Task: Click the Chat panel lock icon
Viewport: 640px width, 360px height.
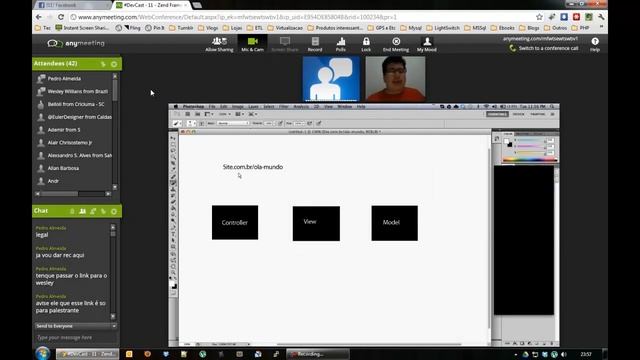Action: click(72, 211)
